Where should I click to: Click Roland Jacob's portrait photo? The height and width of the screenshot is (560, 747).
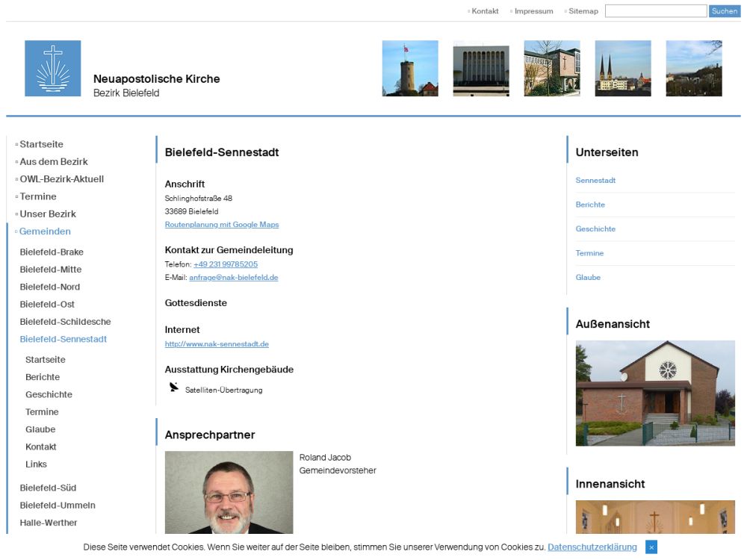coord(229,492)
